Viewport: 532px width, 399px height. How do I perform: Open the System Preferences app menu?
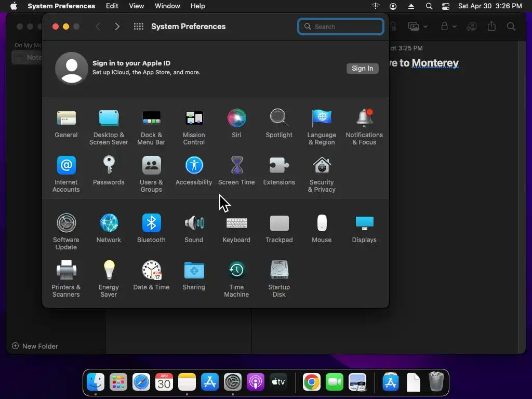(x=61, y=6)
